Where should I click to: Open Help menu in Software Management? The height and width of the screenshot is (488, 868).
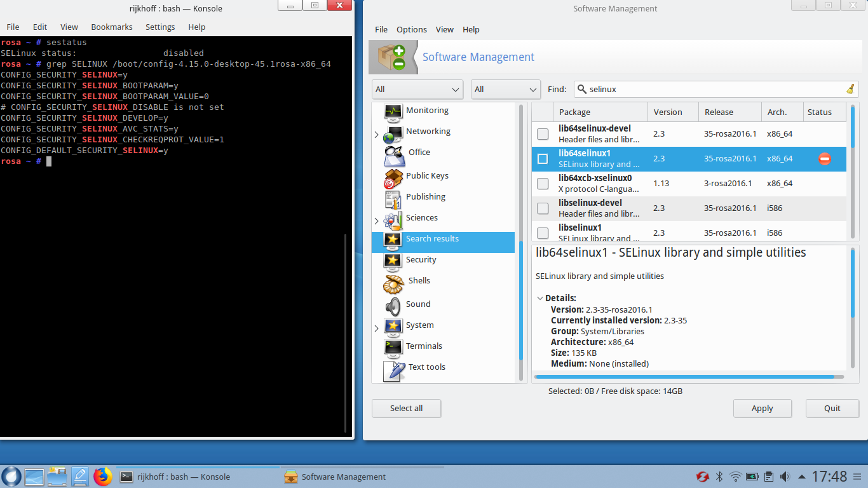(x=471, y=29)
